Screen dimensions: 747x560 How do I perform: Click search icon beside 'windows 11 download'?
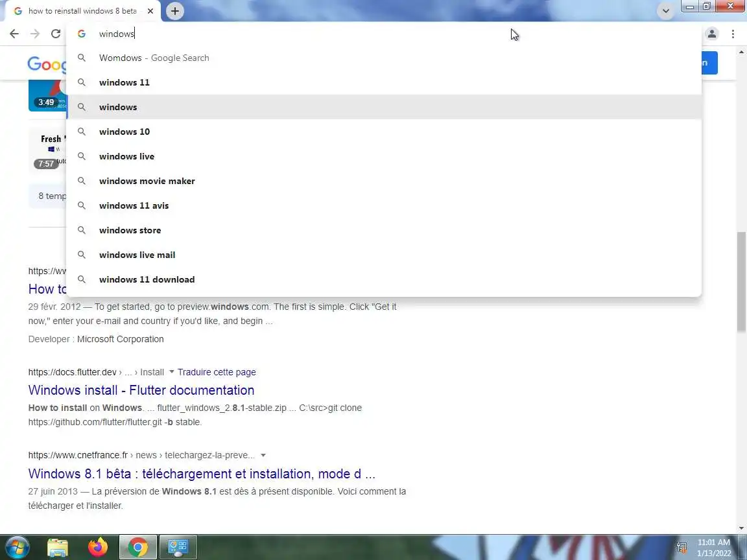pos(82,279)
